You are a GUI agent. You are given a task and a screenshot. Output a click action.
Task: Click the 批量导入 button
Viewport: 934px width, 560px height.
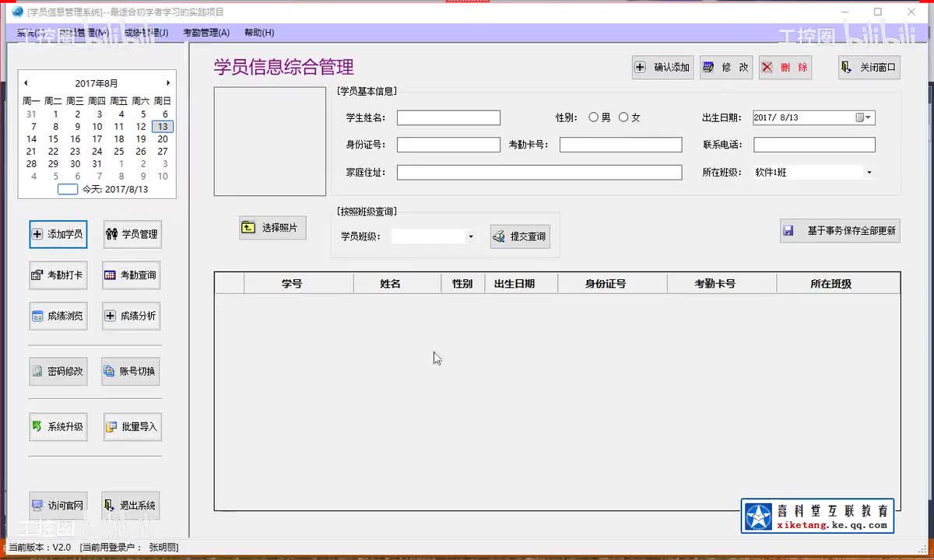click(x=132, y=427)
